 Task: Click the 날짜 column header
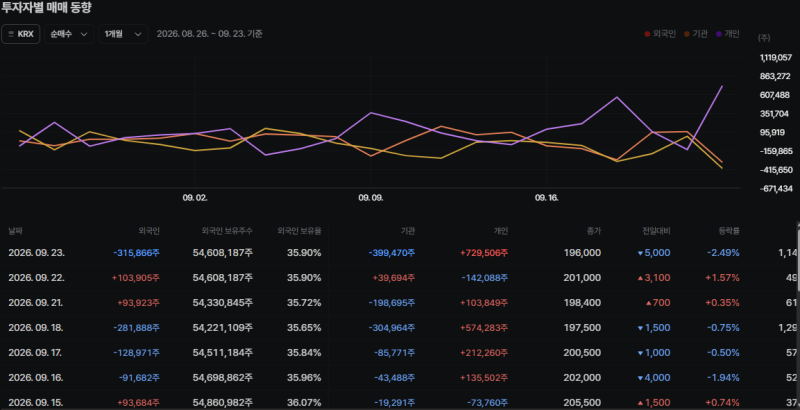click(15, 231)
